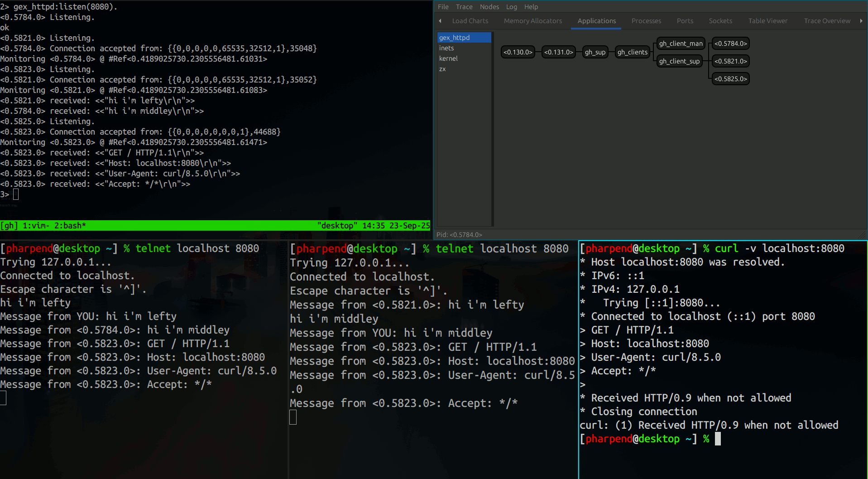
Task: Switch to the Sockets tab
Action: [720, 21]
